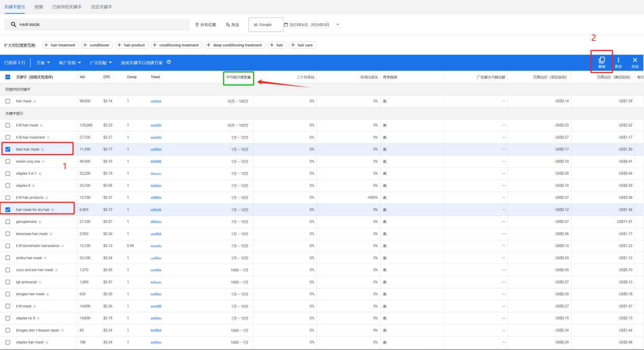Screen dimensions: 644x350
Task: Change the 所有位置 location setting
Action: pos(205,24)
